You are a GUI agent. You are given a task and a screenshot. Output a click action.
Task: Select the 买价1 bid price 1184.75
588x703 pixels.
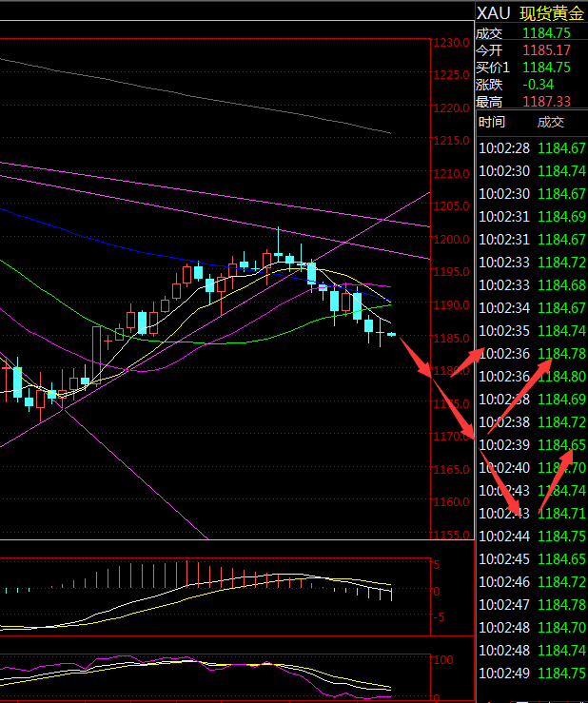point(546,68)
